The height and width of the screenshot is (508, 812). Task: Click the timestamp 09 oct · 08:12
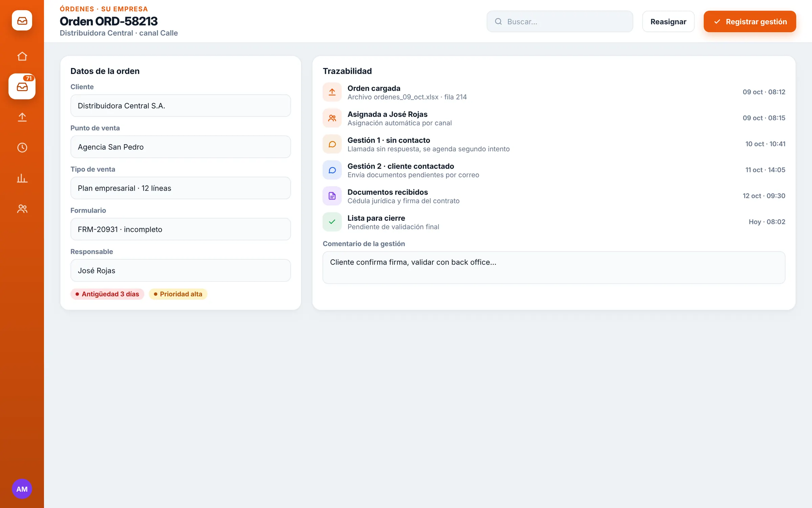pos(764,92)
